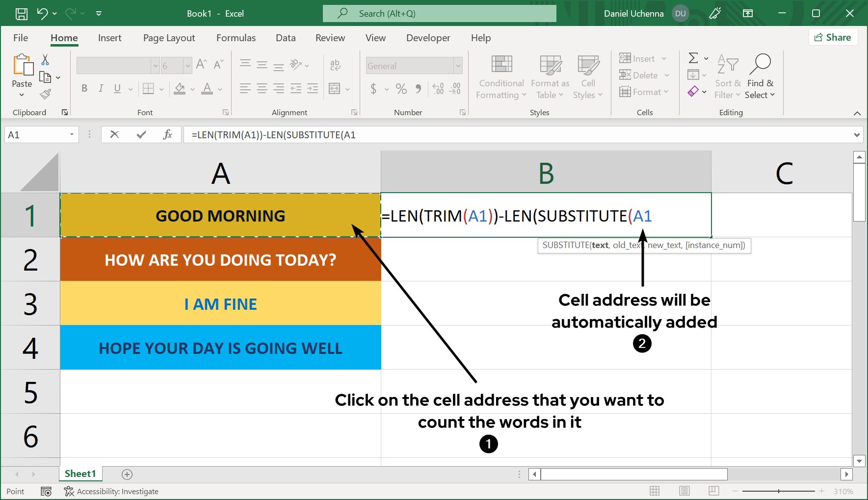This screenshot has height=500, width=868.
Task: Confirm formula with the Enter checkmark icon
Action: pyautogui.click(x=141, y=134)
